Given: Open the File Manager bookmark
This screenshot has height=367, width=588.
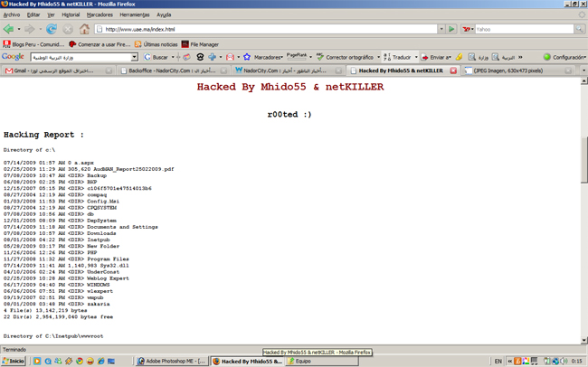Looking at the screenshot, I should 200,43.
